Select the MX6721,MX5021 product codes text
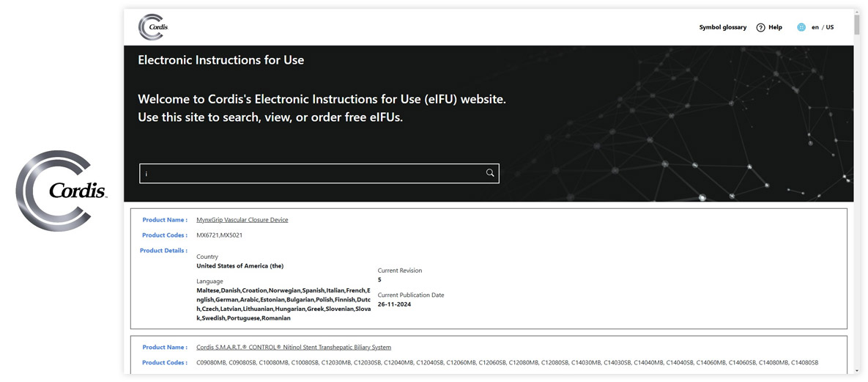The image size is (868, 382). click(x=219, y=235)
